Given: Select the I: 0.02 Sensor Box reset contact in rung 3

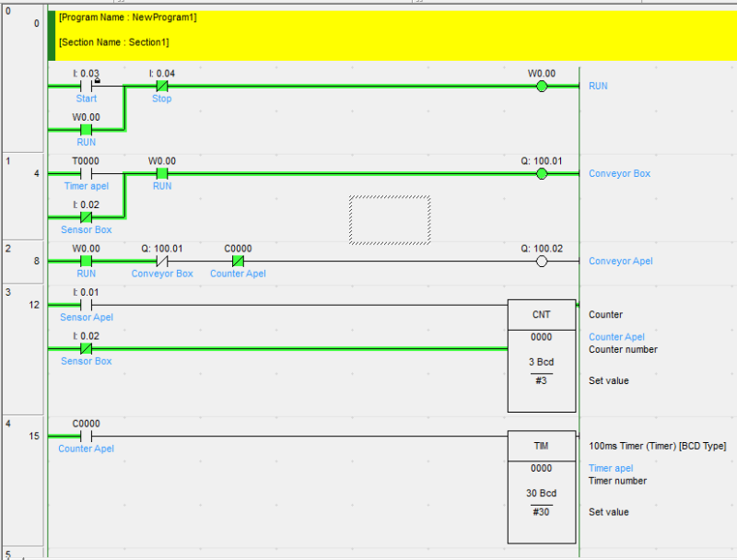Looking at the screenshot, I should [86, 348].
